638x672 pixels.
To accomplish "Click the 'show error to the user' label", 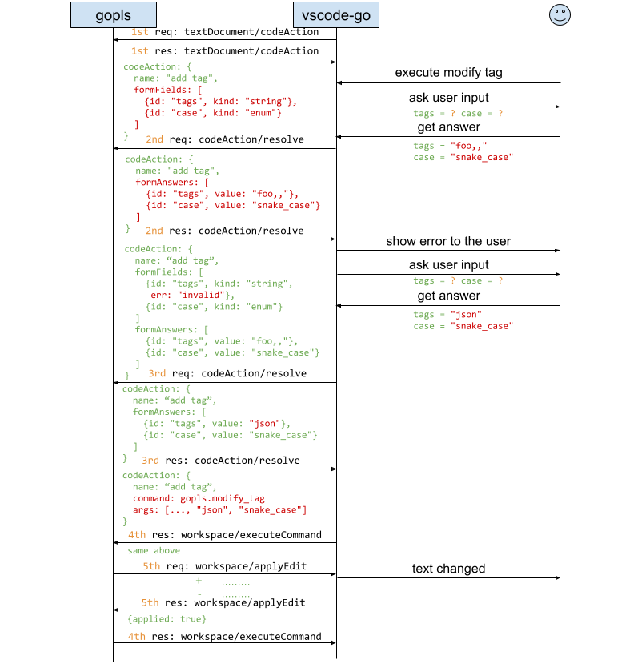I will point(448,241).
